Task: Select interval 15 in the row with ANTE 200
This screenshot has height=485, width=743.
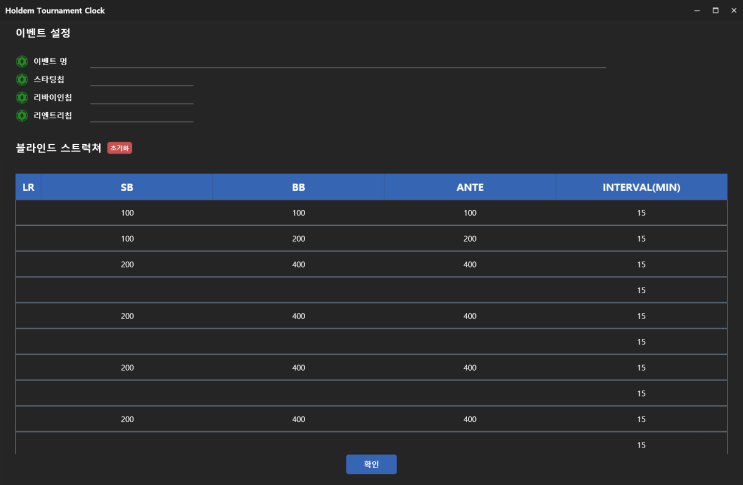Action: pyautogui.click(x=641, y=239)
